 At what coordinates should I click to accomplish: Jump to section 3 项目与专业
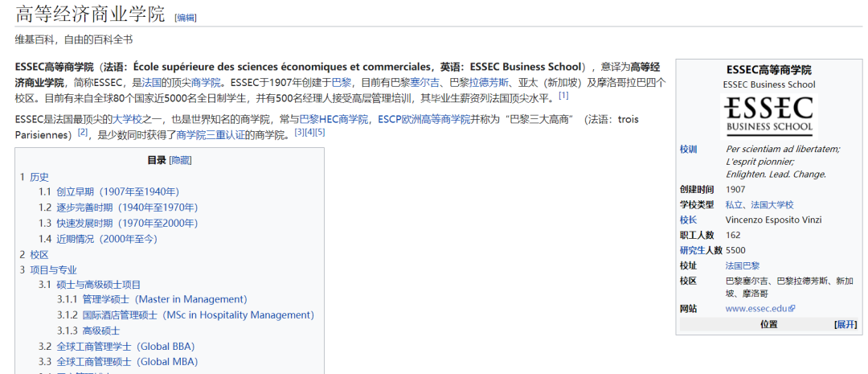pos(48,269)
